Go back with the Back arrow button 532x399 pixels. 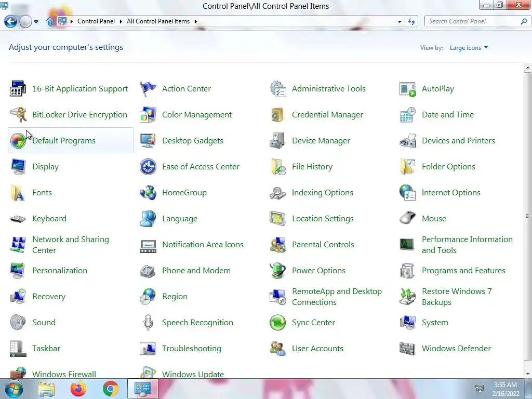coord(10,21)
